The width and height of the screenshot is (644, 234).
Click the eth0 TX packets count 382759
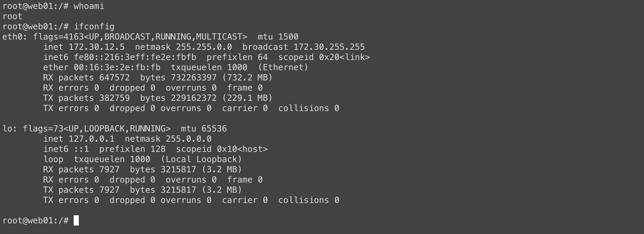tap(114, 98)
